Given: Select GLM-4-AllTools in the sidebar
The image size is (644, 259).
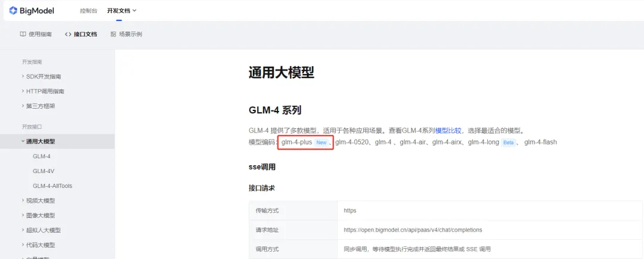Looking at the screenshot, I should pos(52,186).
